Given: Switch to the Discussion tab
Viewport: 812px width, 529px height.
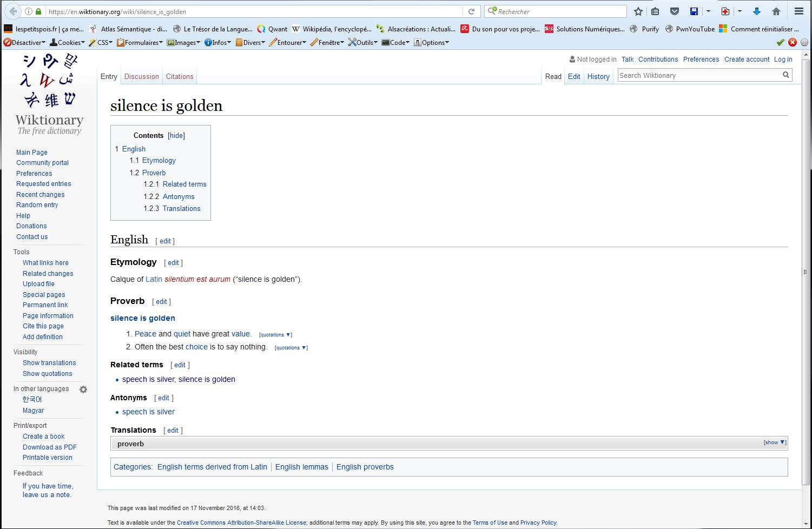Looking at the screenshot, I should pyautogui.click(x=141, y=77).
